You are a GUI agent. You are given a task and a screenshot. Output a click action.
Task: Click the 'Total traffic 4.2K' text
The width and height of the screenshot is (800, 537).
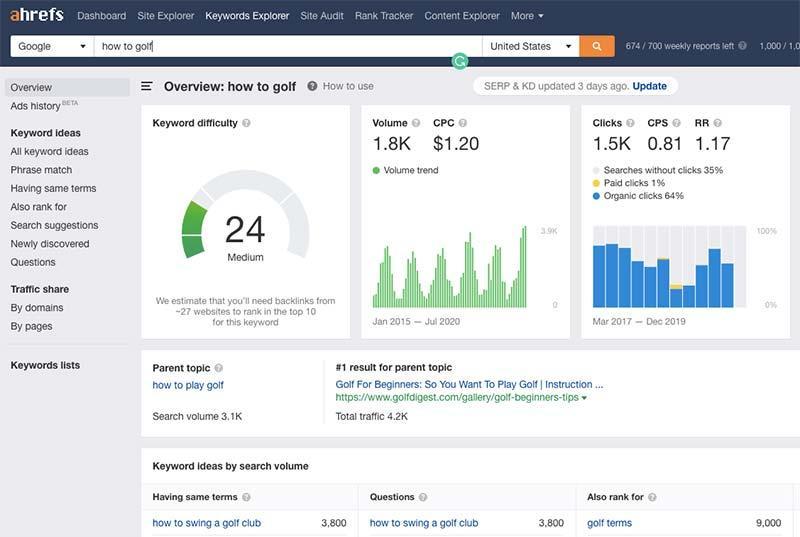pos(371,416)
